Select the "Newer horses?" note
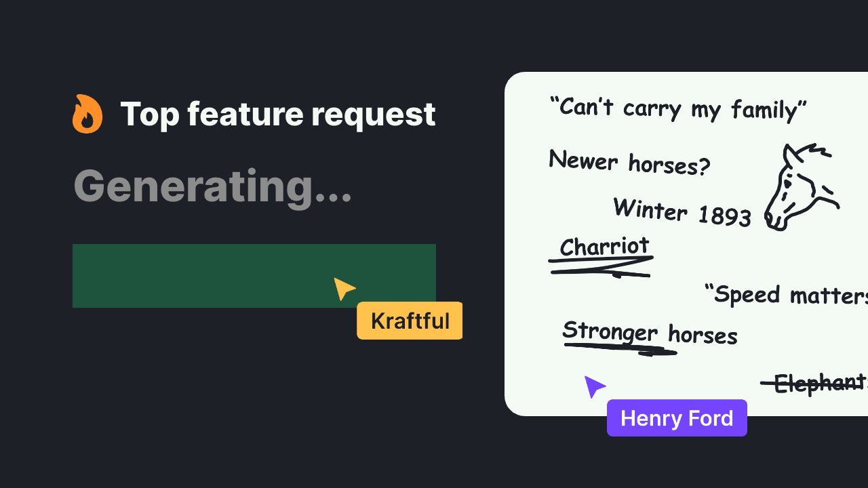Viewport: 868px width, 488px height. tap(629, 163)
